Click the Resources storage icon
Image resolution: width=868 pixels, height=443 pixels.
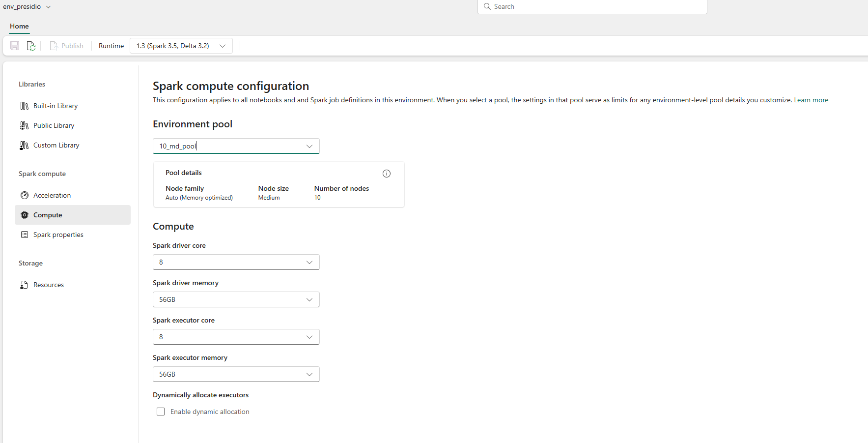click(x=24, y=285)
